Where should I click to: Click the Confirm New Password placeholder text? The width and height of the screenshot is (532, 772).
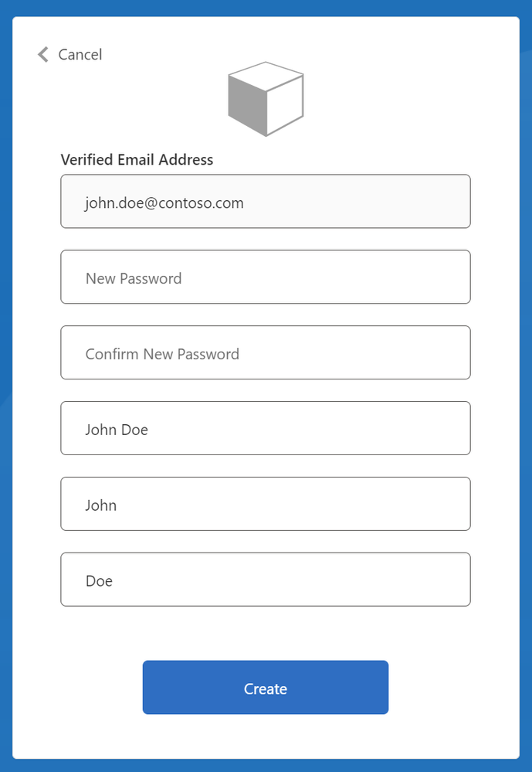point(162,354)
